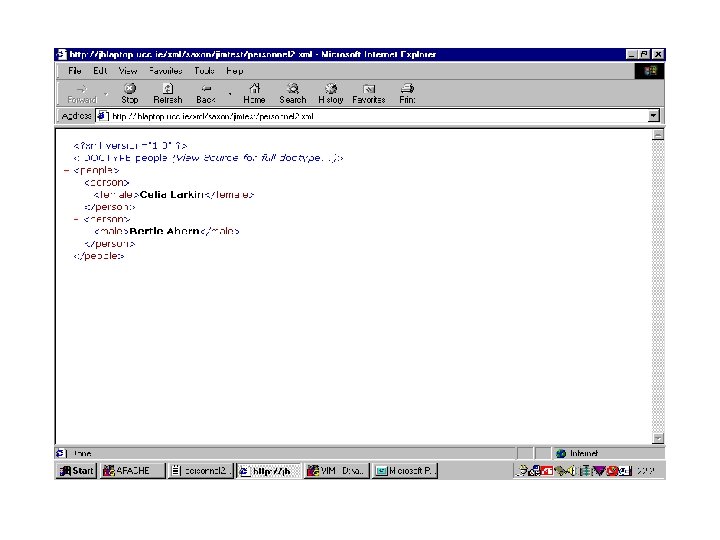Switch to the http://jb taskbar window

(x=269, y=471)
